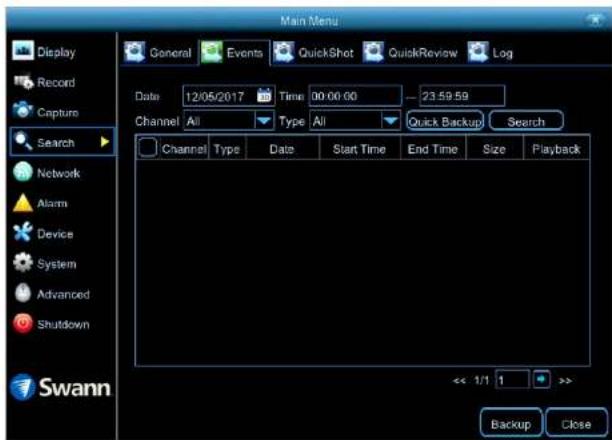Image resolution: width=612 pixels, height=440 pixels.
Task: Click the Quick Backup button
Action: (445, 121)
